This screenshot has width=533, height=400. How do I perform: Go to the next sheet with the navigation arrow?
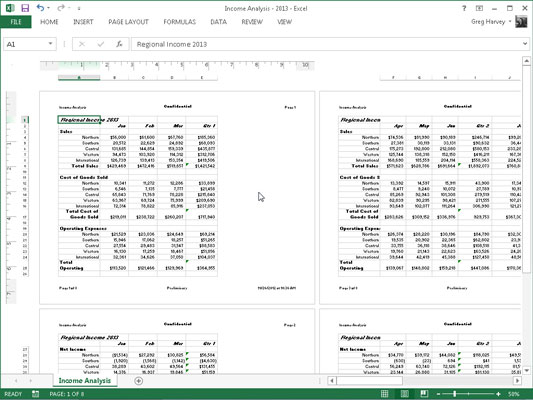[x=31, y=381]
